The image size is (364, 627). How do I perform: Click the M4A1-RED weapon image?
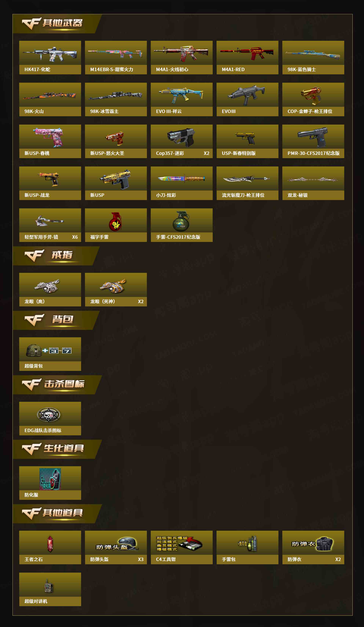(x=247, y=53)
